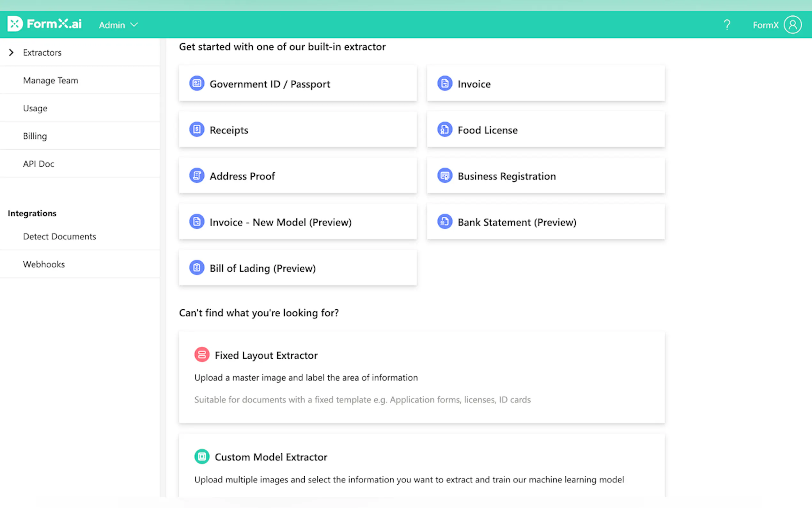The image size is (812, 508).
Task: Click the FormX.ai logo icon
Action: click(x=15, y=24)
